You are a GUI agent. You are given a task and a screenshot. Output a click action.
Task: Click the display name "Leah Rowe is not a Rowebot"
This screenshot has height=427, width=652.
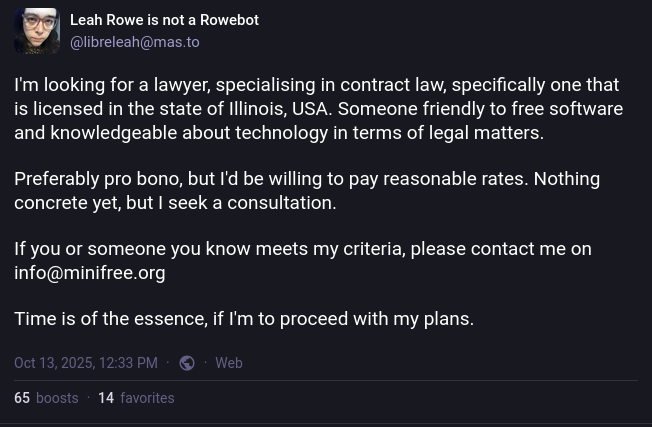tap(164, 20)
